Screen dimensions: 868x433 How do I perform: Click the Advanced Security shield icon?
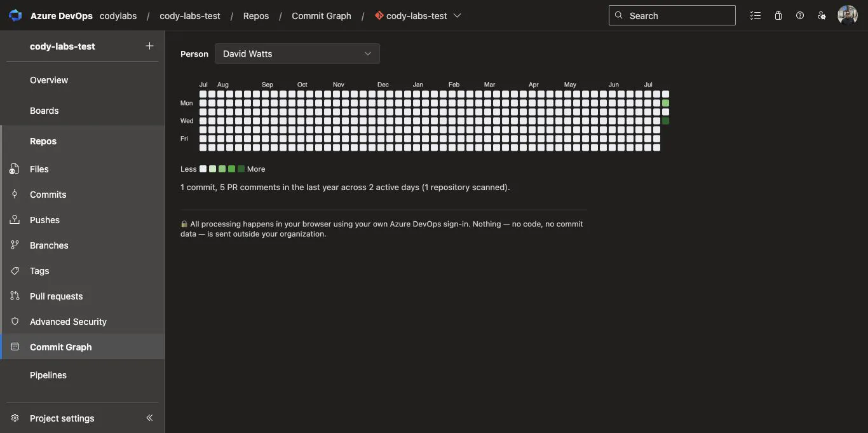point(15,322)
